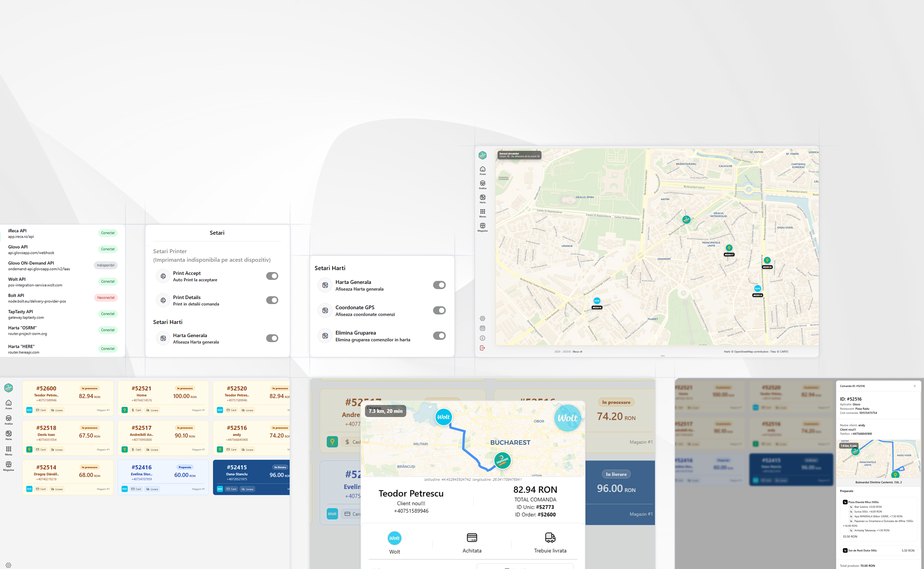
Task: Close the Comanda ID #52516 panel
Action: point(915,386)
